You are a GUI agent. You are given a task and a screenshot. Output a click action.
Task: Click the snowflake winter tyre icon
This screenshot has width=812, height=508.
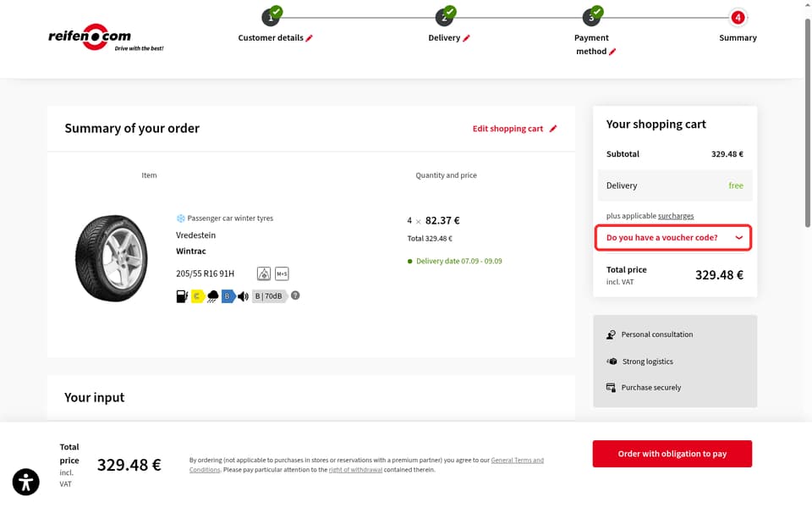(x=181, y=218)
